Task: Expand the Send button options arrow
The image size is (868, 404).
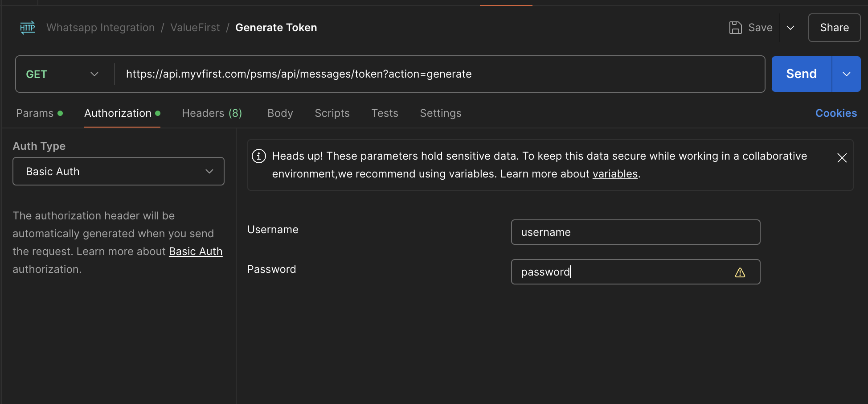Action: pyautogui.click(x=846, y=74)
